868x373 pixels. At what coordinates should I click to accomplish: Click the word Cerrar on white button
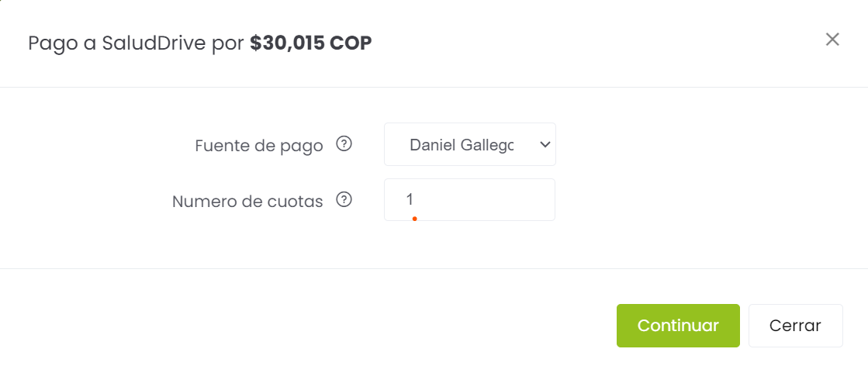[x=795, y=326]
